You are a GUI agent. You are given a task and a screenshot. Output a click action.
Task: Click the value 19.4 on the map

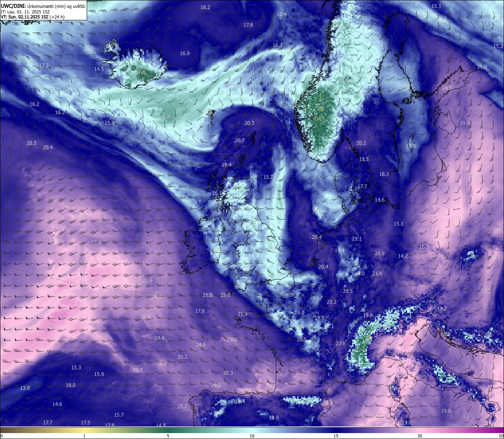click(226, 165)
